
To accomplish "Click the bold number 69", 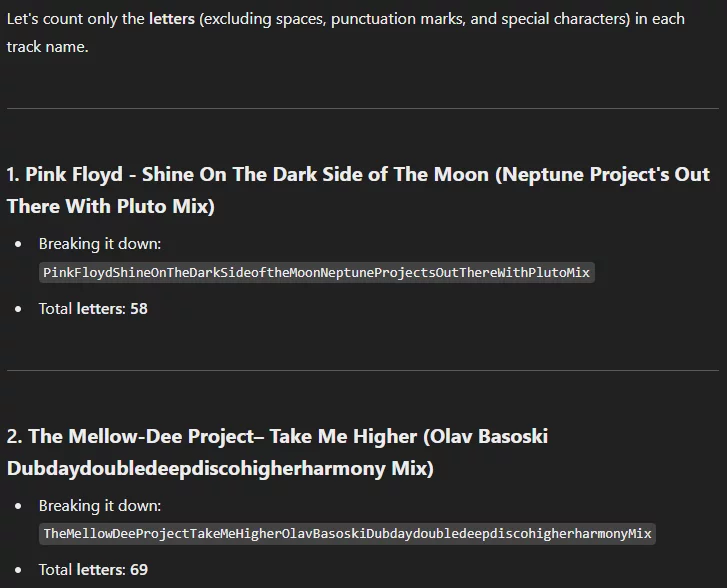I will pos(139,570).
